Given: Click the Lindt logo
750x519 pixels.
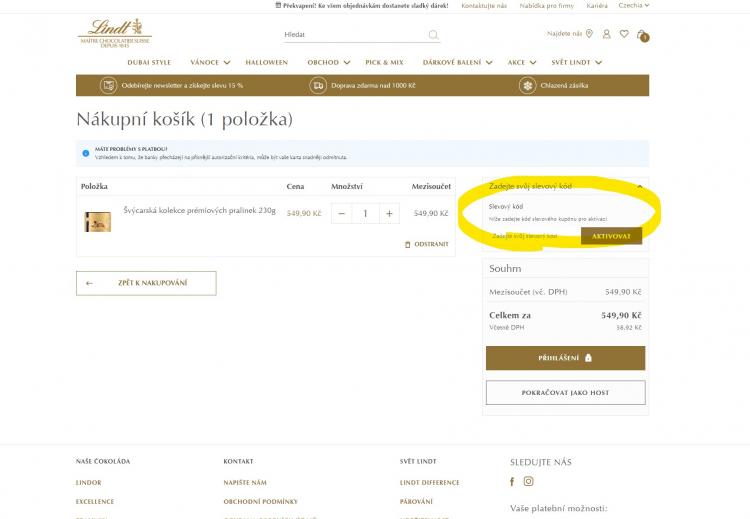Looking at the screenshot, I should 115,33.
